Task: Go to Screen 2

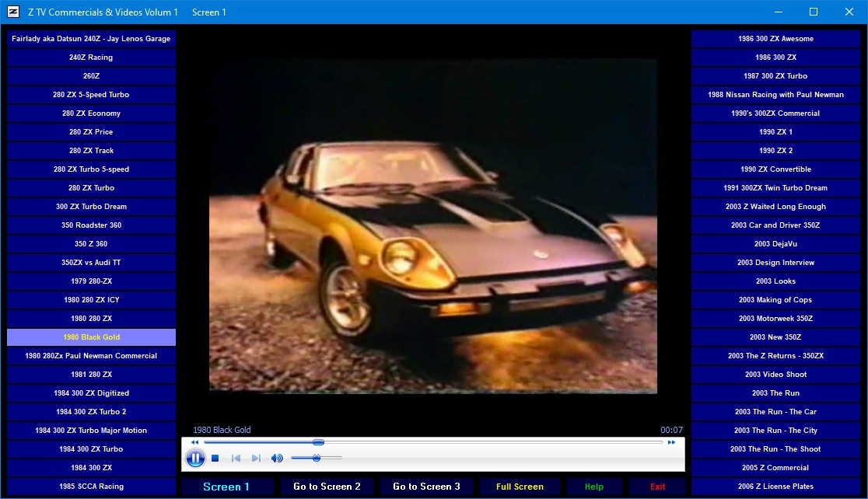Action: 327,487
